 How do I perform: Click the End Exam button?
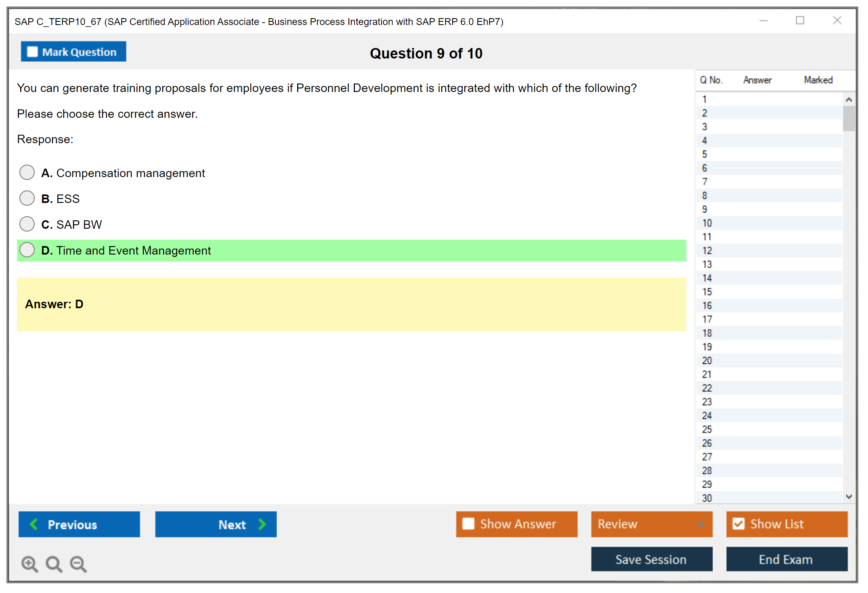786,559
